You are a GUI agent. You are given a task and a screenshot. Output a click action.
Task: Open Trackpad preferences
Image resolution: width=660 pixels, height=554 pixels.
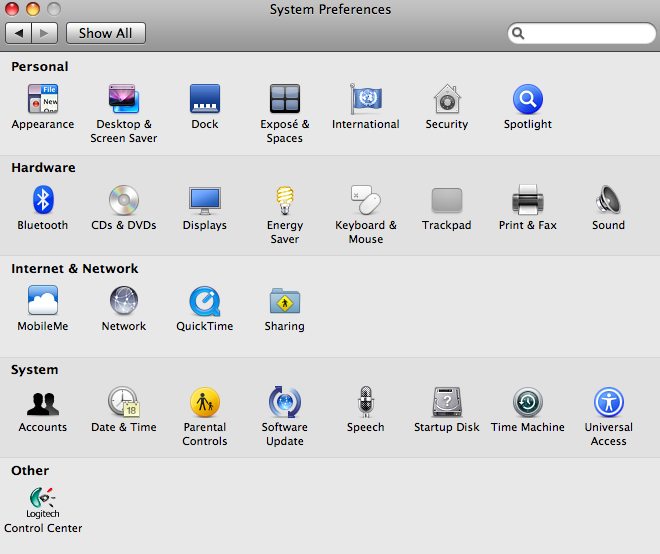pyautogui.click(x=447, y=200)
